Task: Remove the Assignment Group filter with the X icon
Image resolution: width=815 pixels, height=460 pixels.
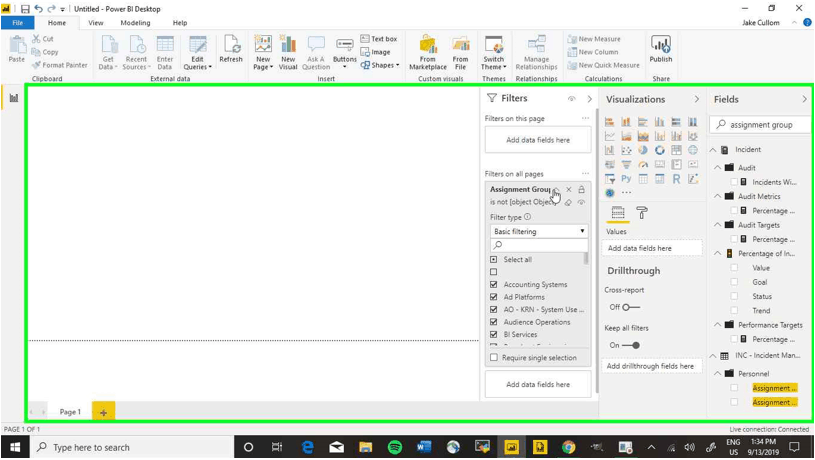Action: click(569, 189)
